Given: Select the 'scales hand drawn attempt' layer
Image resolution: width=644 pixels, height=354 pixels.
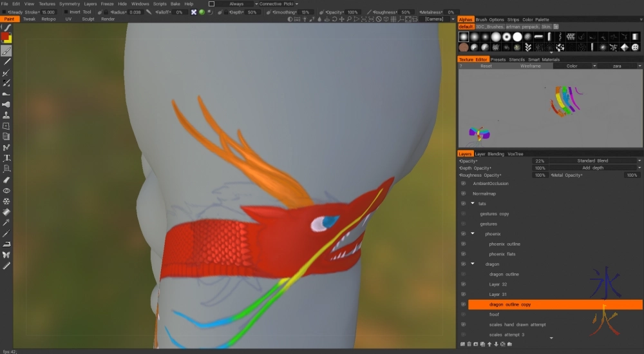Looking at the screenshot, I should pyautogui.click(x=516, y=324).
